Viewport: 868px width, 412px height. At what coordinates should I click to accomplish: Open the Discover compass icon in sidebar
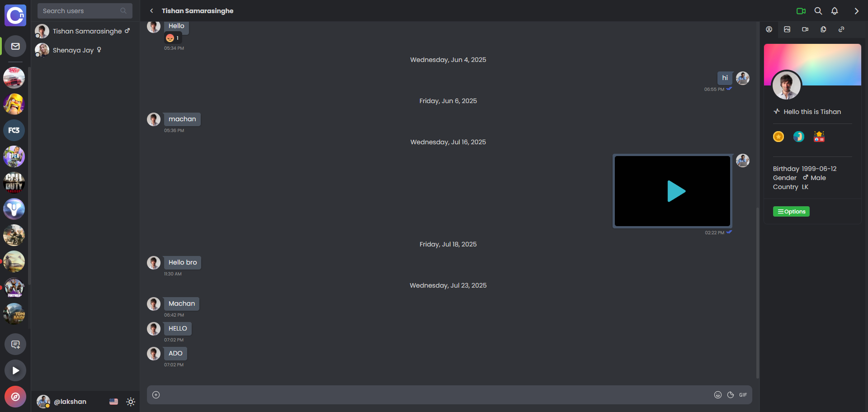[x=15, y=397]
